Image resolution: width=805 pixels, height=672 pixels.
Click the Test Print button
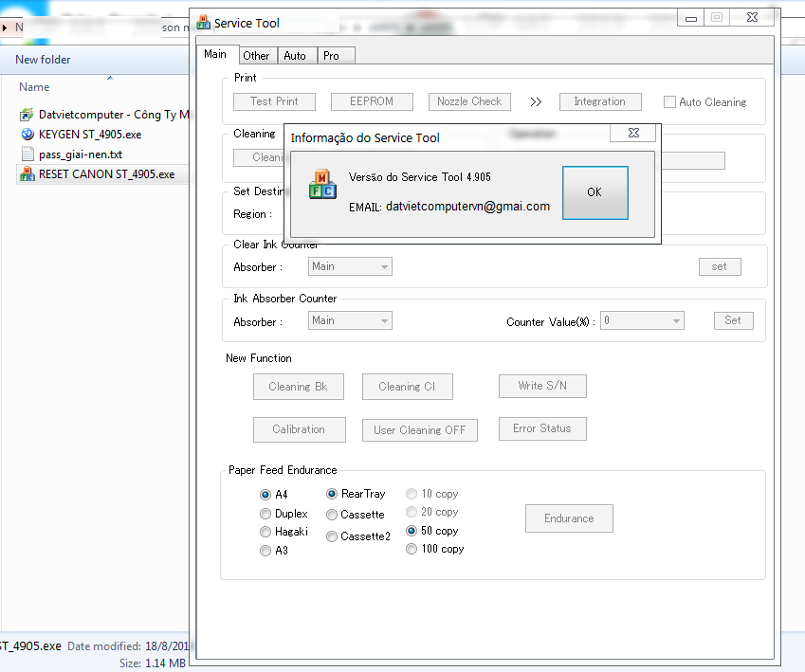274,101
